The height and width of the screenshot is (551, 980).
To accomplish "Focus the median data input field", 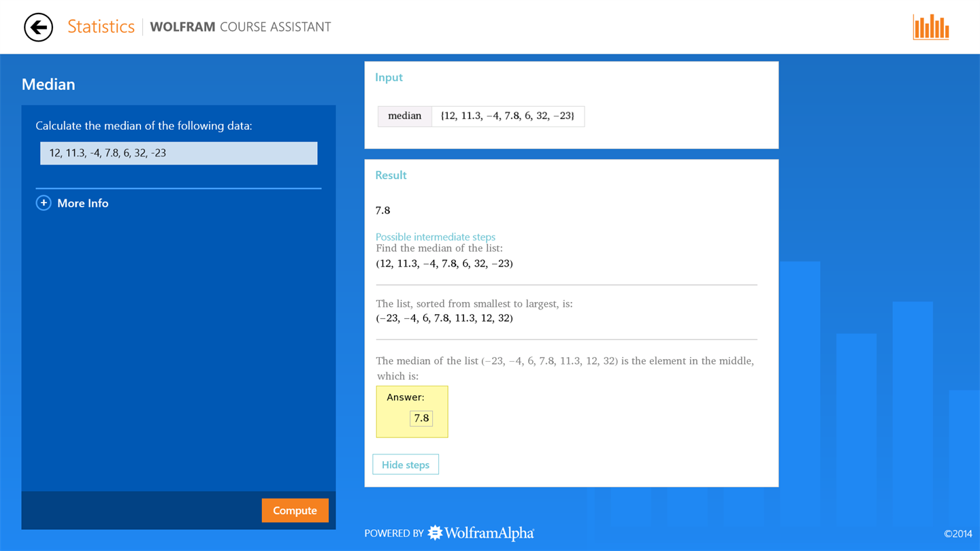I will coord(178,153).
